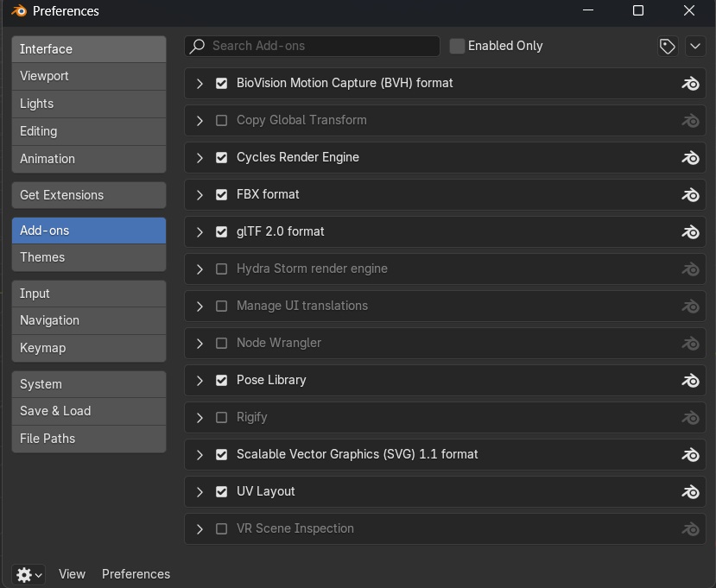The width and height of the screenshot is (716, 588).
Task: Open the add-ons settings dropdown arrow at top right
Action: (x=695, y=46)
